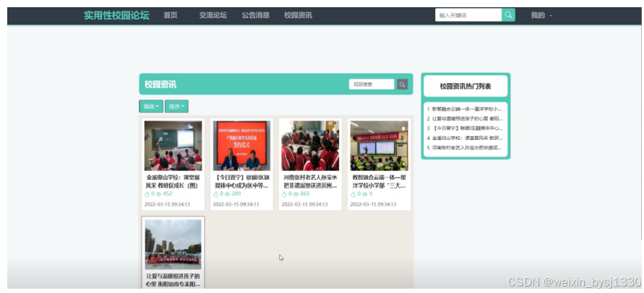The height and width of the screenshot is (293, 644).
Task: Open article 河南张村老艺人孙宝水把非遗泥塑
Action: [310, 181]
